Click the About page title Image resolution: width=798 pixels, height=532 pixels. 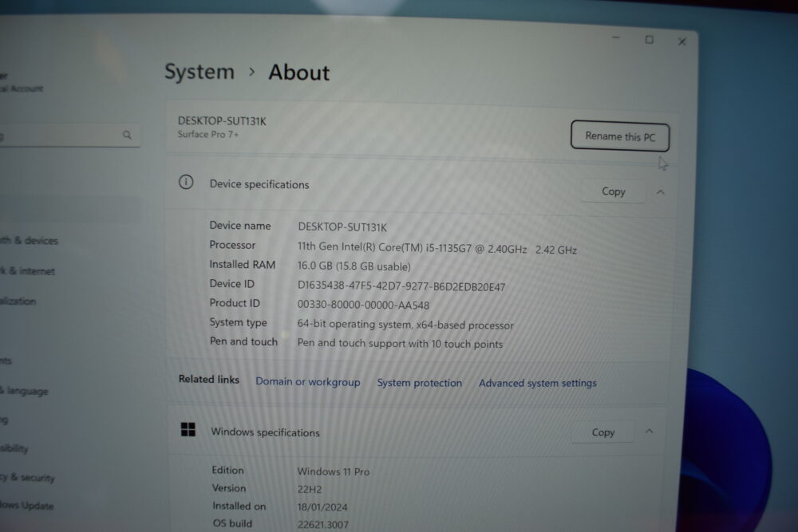coord(299,73)
